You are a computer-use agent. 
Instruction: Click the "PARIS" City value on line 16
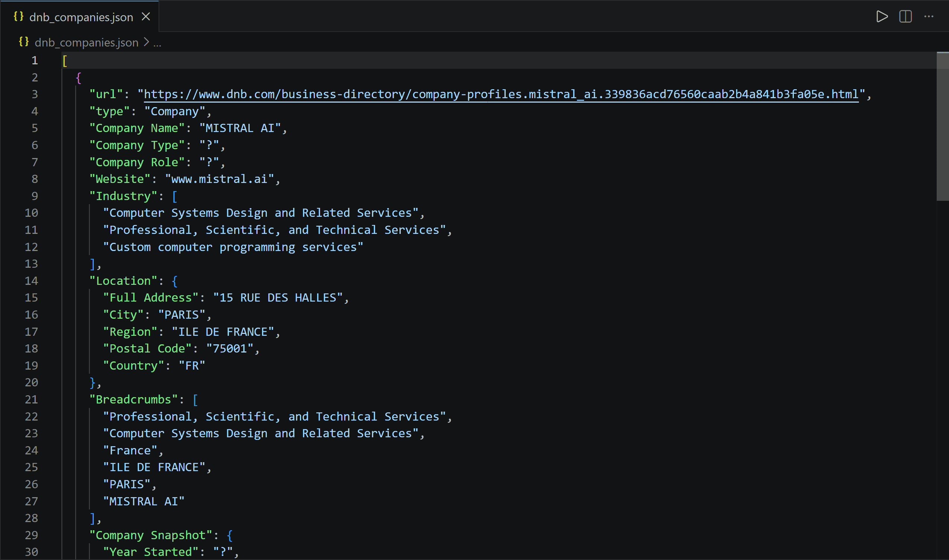[x=182, y=315]
